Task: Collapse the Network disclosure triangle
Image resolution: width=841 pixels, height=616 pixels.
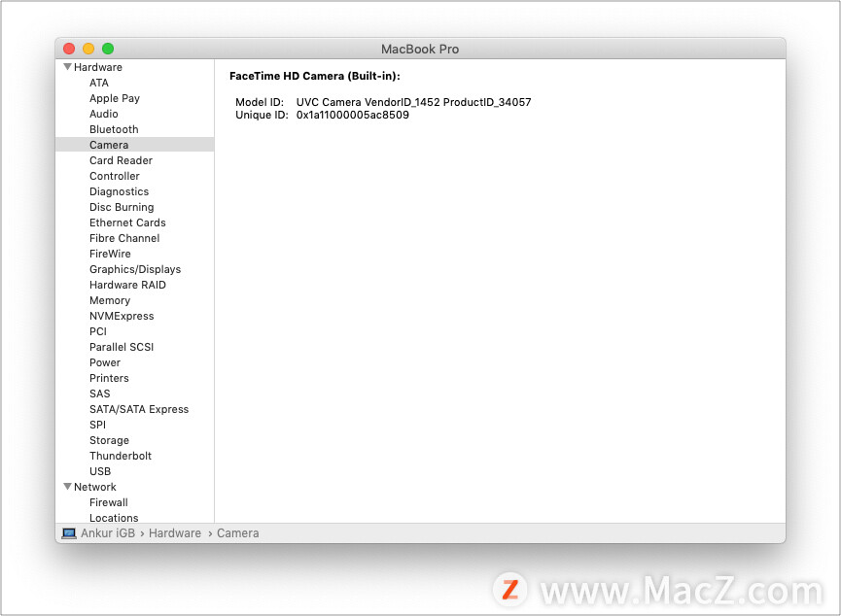Action: (68, 487)
